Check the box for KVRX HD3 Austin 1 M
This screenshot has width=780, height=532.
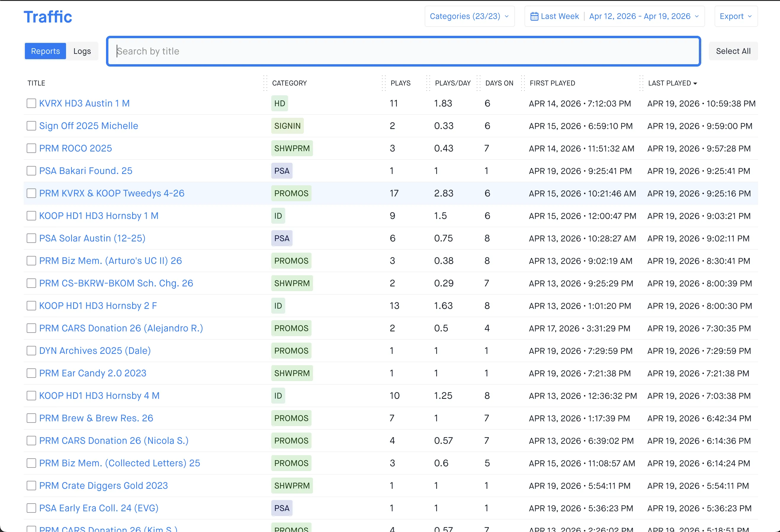coord(31,103)
